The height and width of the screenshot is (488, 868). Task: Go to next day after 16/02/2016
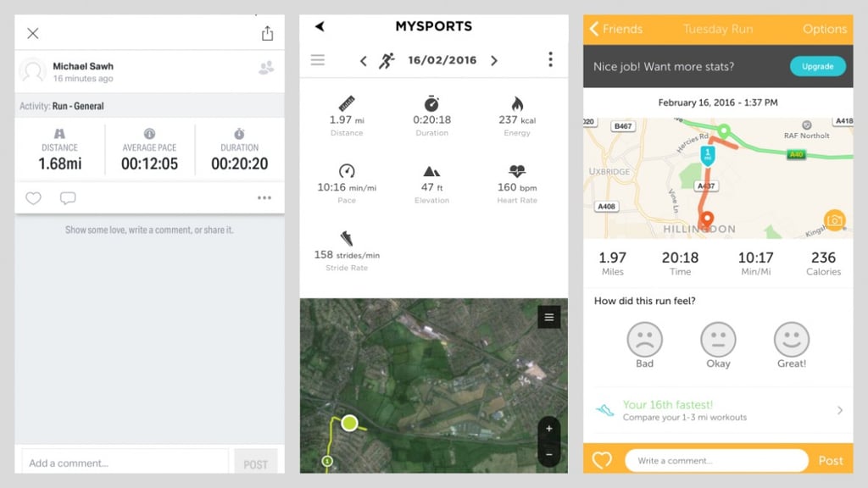click(494, 60)
